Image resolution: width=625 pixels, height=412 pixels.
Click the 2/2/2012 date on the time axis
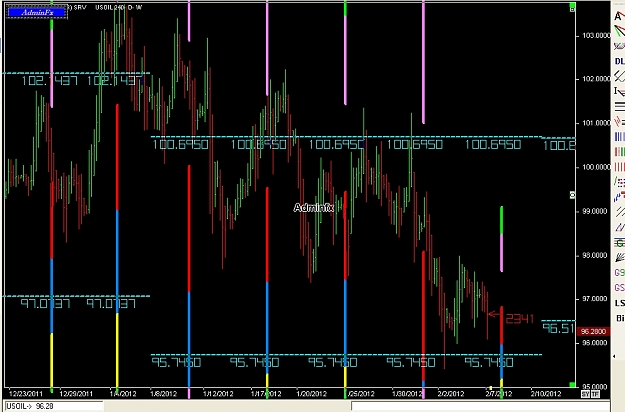[x=450, y=394]
